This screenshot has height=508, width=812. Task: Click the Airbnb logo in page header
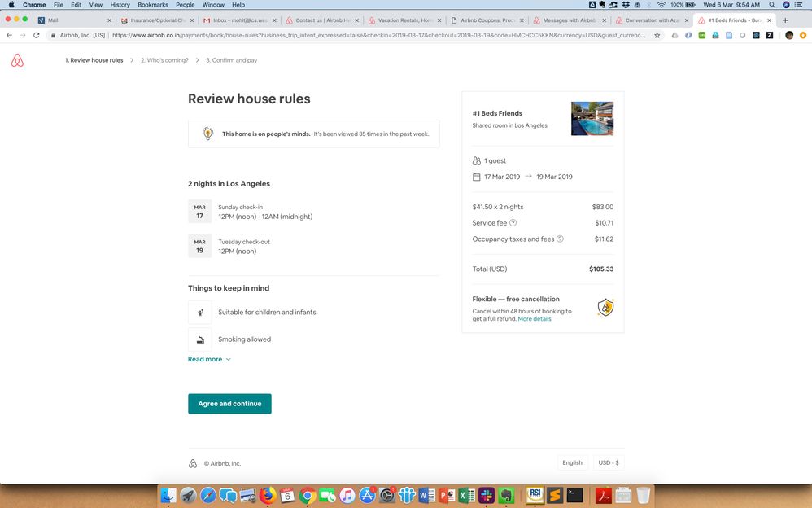click(x=17, y=60)
